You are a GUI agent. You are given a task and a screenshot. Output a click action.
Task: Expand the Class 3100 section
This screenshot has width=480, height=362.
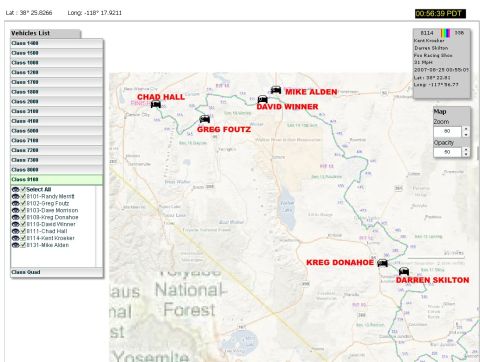coord(57,111)
